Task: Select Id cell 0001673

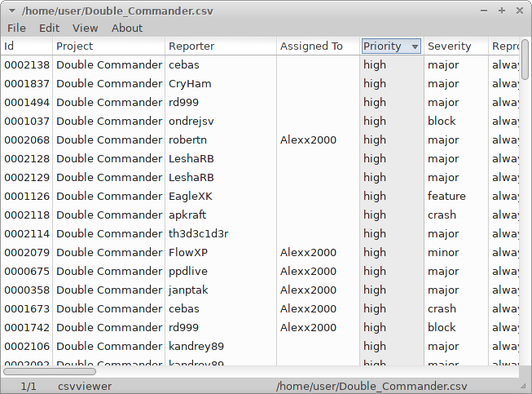Action: point(27,308)
